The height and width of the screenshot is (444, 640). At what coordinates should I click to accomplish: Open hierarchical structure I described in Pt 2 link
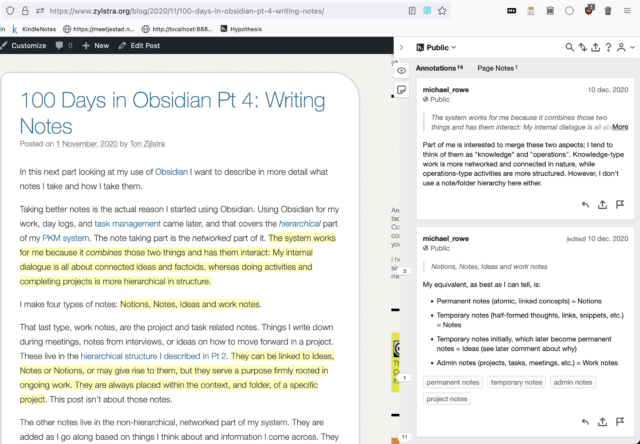tap(153, 356)
